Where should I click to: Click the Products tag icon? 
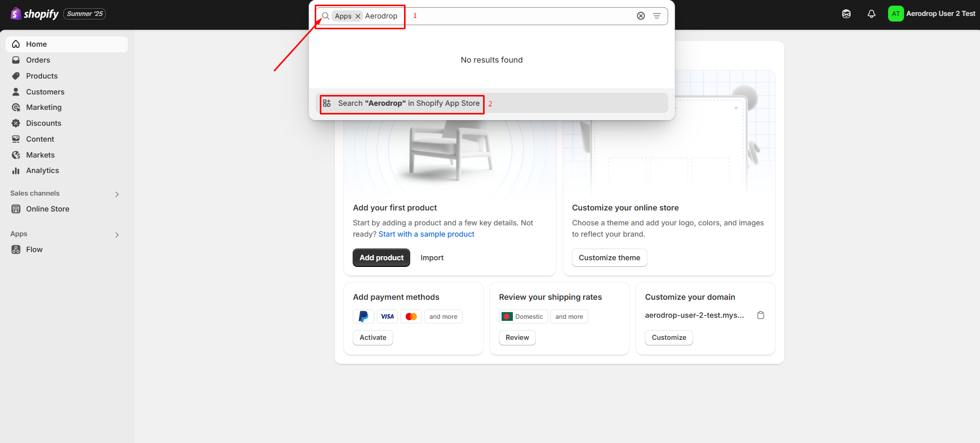click(16, 76)
